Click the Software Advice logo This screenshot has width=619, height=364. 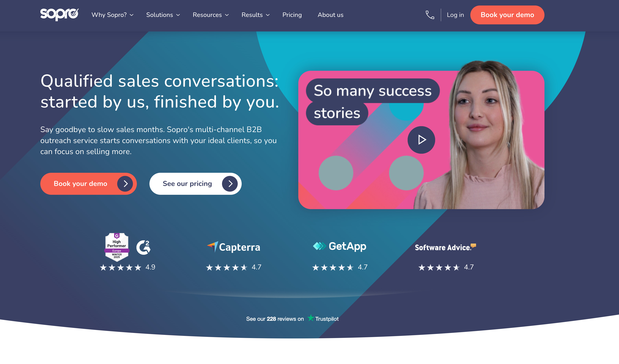point(445,247)
